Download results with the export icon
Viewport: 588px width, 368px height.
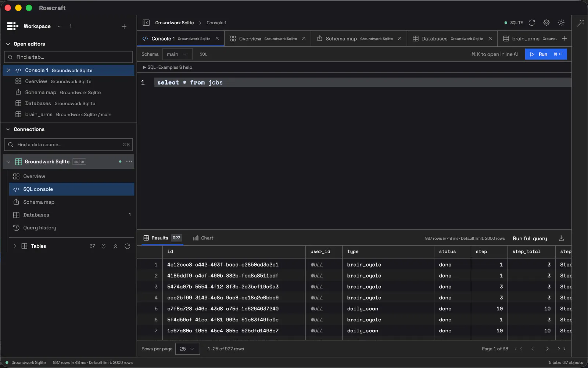[561, 238]
